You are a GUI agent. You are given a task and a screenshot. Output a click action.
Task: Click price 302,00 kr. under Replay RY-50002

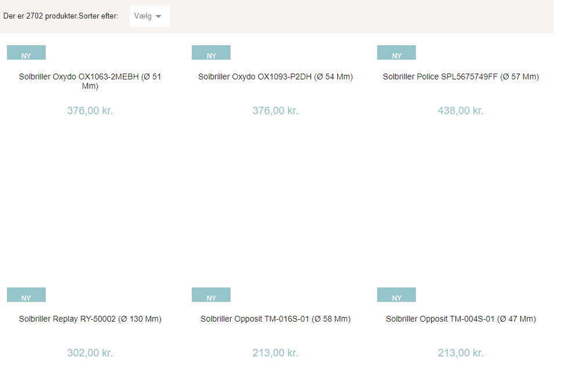pos(90,353)
